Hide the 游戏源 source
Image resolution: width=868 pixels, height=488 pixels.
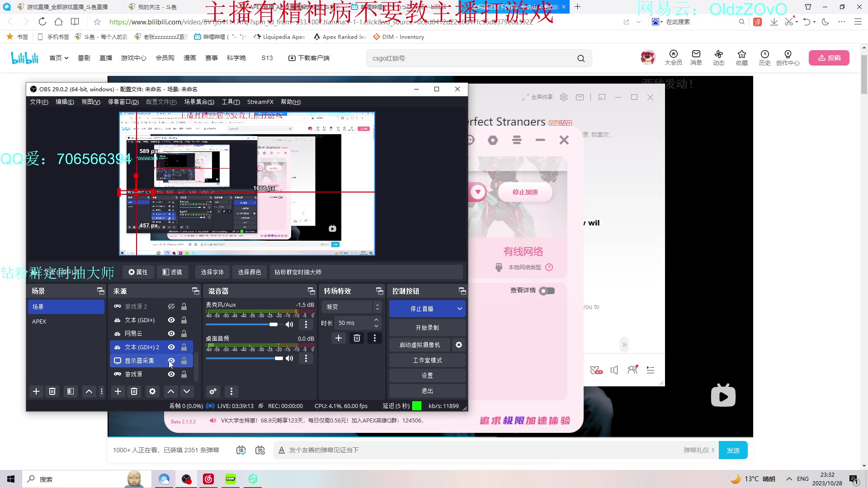171,374
